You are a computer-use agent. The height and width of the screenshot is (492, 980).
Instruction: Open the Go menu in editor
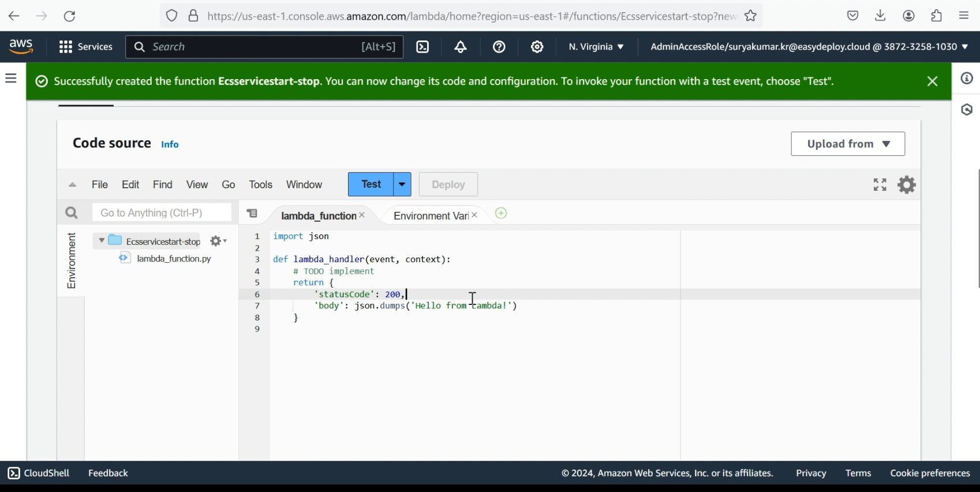tap(229, 185)
